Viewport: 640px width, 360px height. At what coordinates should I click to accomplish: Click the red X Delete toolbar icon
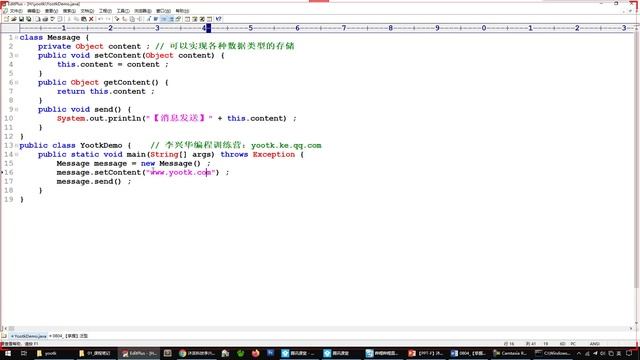pyautogui.click(x=91, y=19)
